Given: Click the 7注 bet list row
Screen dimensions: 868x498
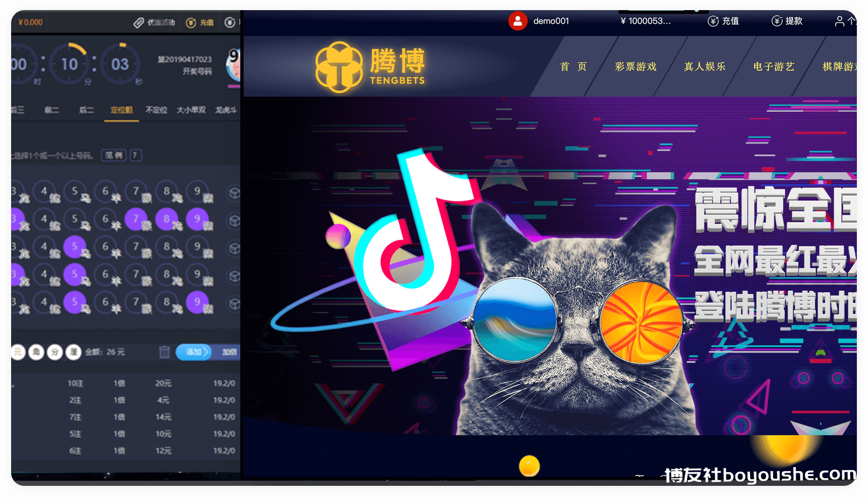Looking at the screenshot, I should pos(125,417).
